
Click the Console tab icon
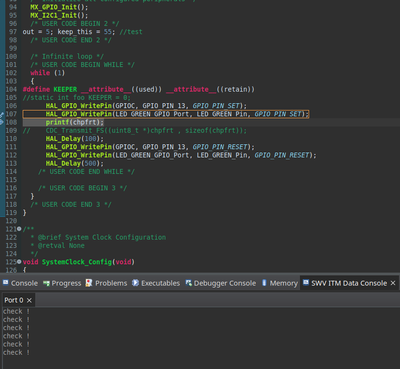(5, 283)
